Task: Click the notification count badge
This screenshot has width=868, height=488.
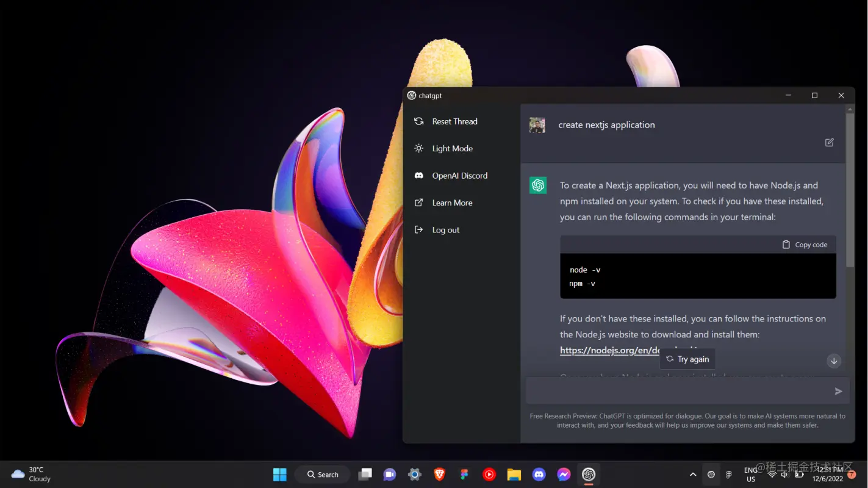Action: (852, 475)
